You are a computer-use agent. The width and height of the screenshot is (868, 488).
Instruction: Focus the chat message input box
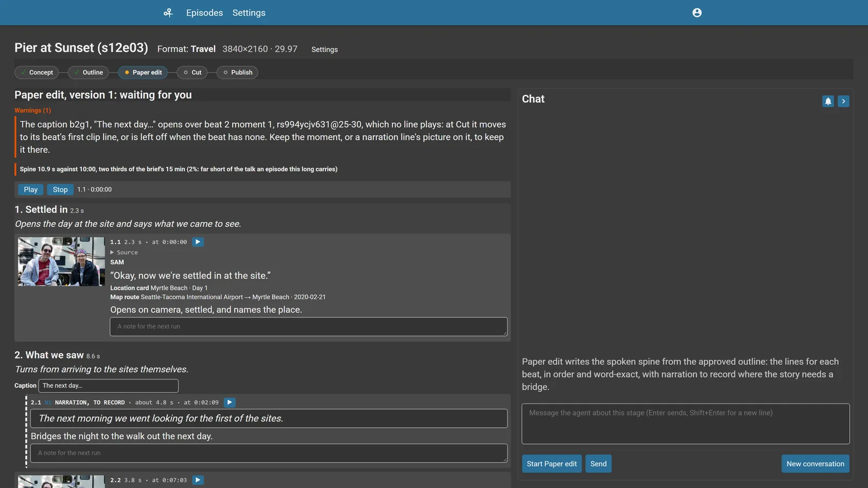(x=686, y=423)
